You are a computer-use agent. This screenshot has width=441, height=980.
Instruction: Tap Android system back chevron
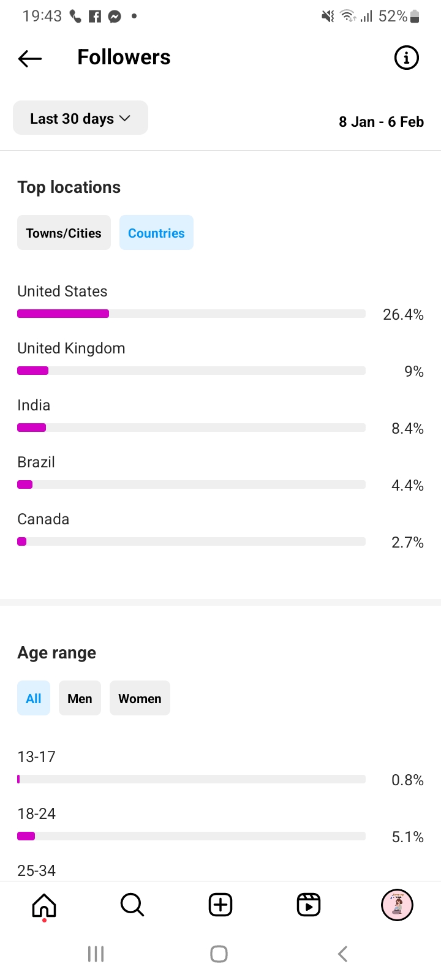[x=343, y=954]
